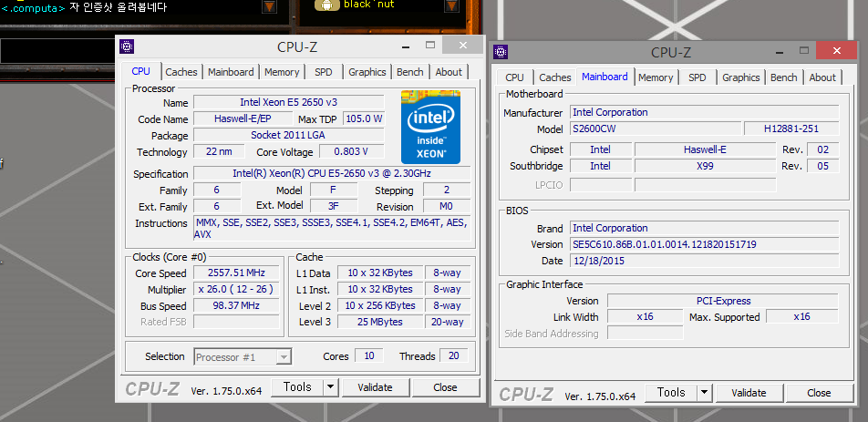Click the processor Name field Intel Xeon E5 2650 v3
This screenshot has height=422, width=868.
coord(288,102)
